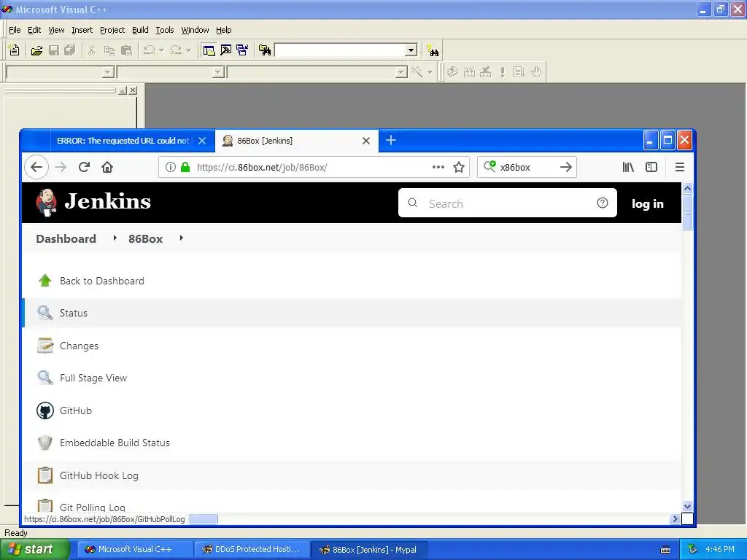Viewport: 747px width, 560px height.
Task: Open GitHub Hook Log link
Action: [x=99, y=475]
